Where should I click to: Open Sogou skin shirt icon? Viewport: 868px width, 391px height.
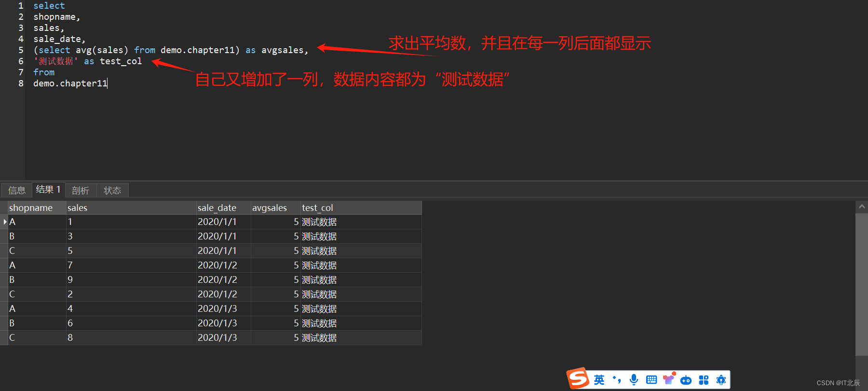pos(669,379)
